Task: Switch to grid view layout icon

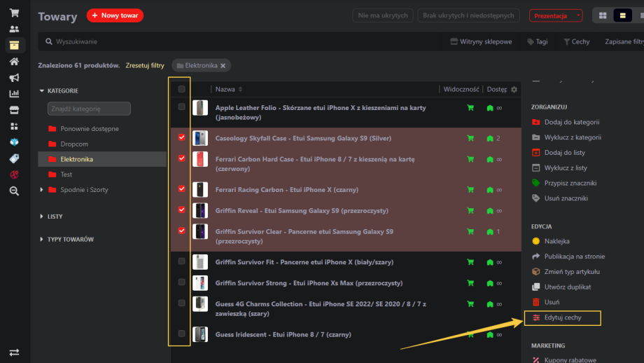Action: [603, 15]
